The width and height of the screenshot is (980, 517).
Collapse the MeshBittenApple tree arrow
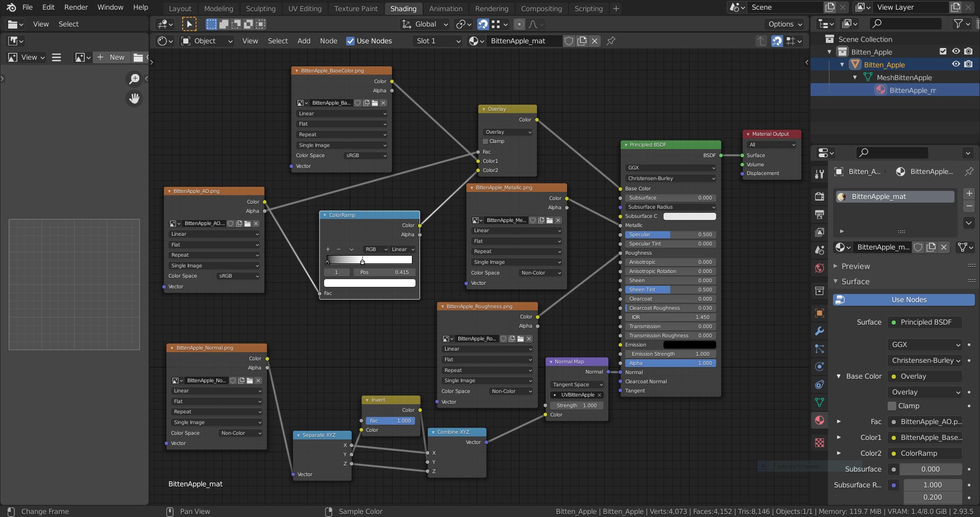(855, 78)
